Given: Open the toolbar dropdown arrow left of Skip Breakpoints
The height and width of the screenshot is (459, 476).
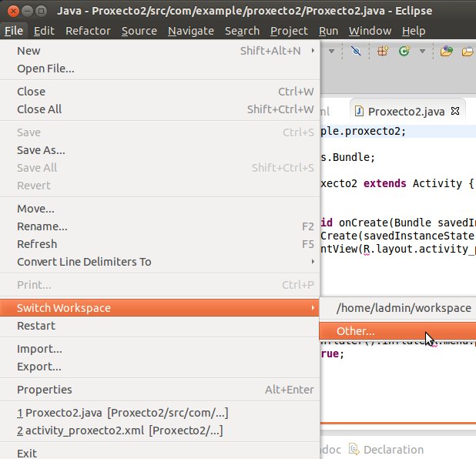Looking at the screenshot, I should [x=332, y=51].
